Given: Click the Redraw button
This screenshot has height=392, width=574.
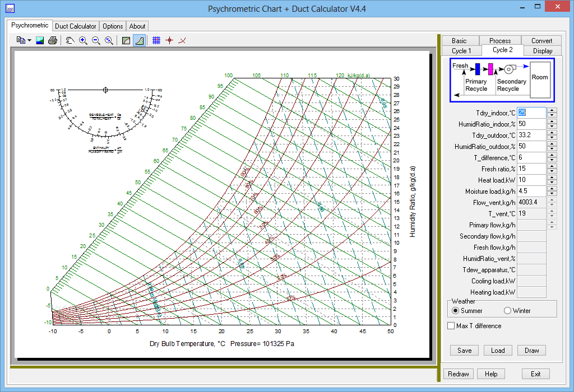Looking at the screenshot, I should click(459, 374).
